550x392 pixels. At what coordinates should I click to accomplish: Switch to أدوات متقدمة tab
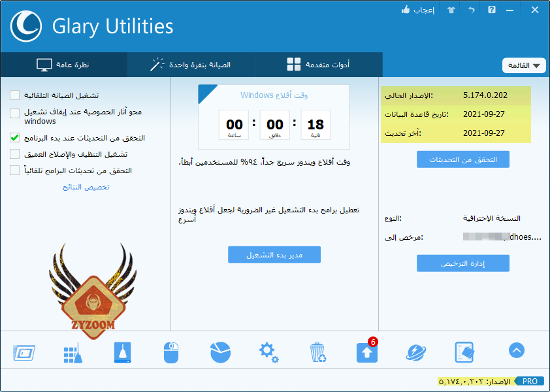click(319, 65)
